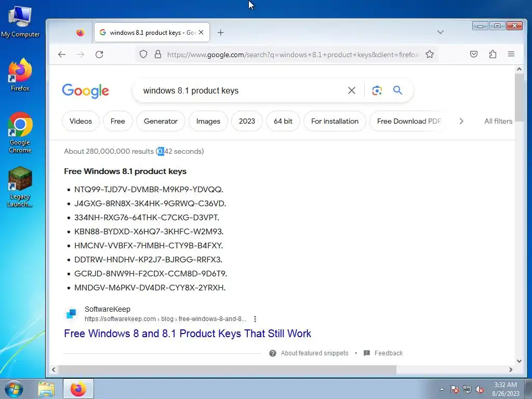Viewport: 532px width, 399px height.
Task: Click key 334NH-RXG76-64THK-C7CKG-D3VPT
Action: 147,218
